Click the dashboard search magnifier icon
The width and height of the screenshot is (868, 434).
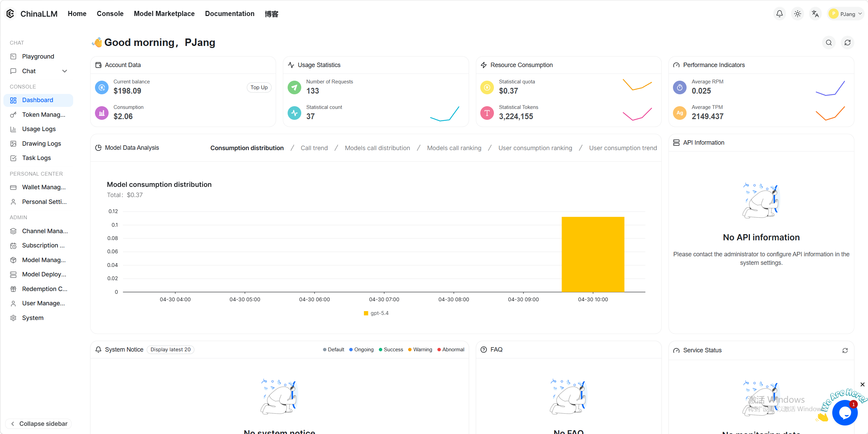(x=829, y=43)
